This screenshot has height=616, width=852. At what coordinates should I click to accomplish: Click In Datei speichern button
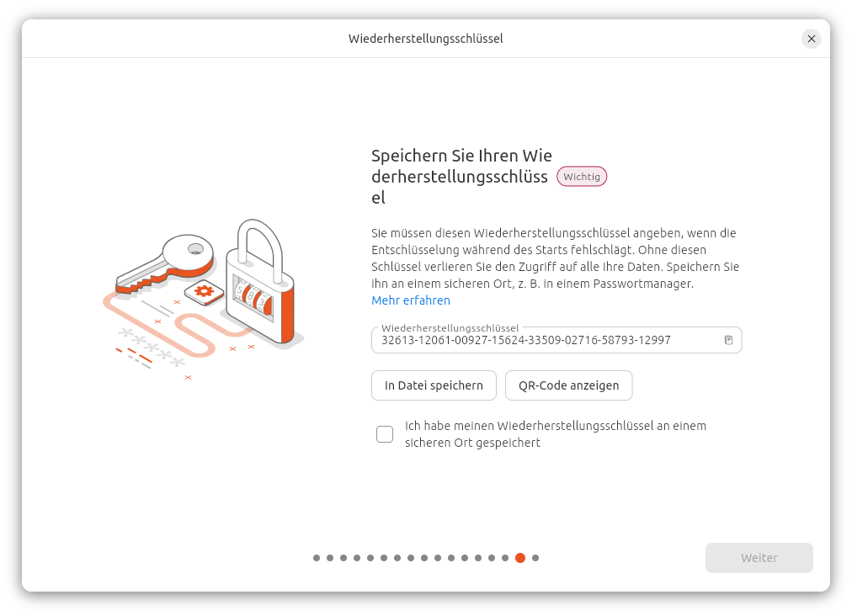click(434, 385)
